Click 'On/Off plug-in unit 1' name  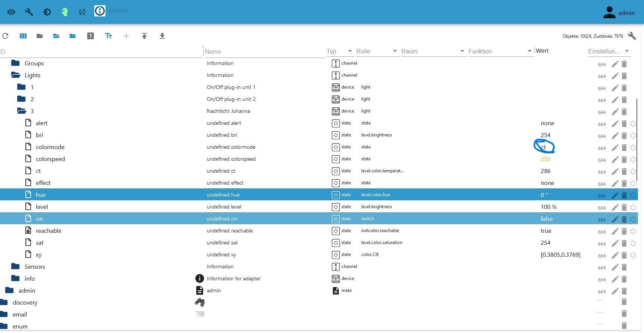pyautogui.click(x=231, y=87)
